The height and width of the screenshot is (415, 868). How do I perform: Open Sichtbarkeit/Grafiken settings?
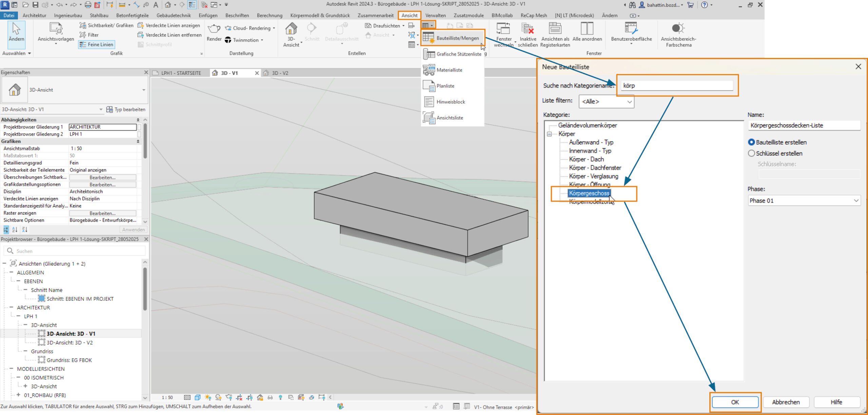[x=106, y=25]
